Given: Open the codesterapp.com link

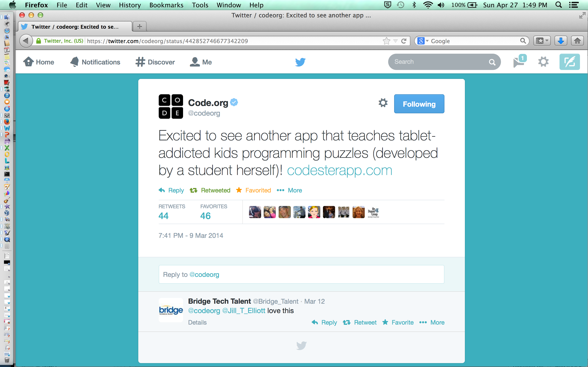Looking at the screenshot, I should pyautogui.click(x=339, y=170).
